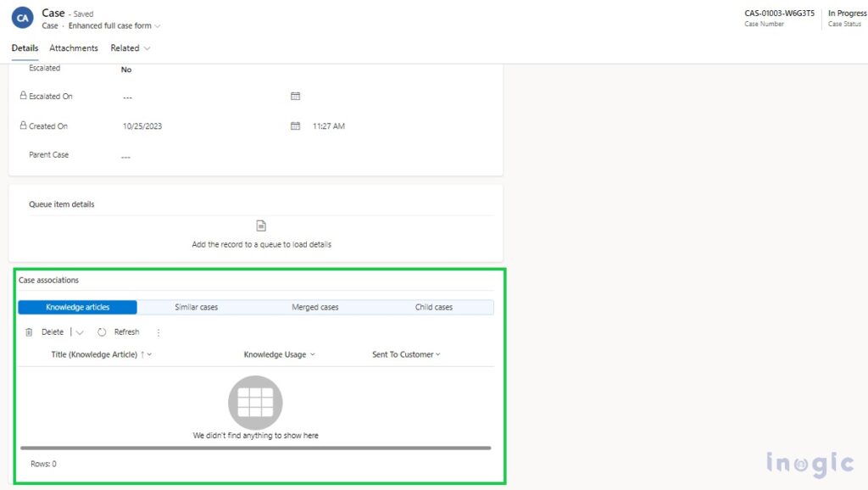Open the Escalated On calendar picker

tap(295, 96)
